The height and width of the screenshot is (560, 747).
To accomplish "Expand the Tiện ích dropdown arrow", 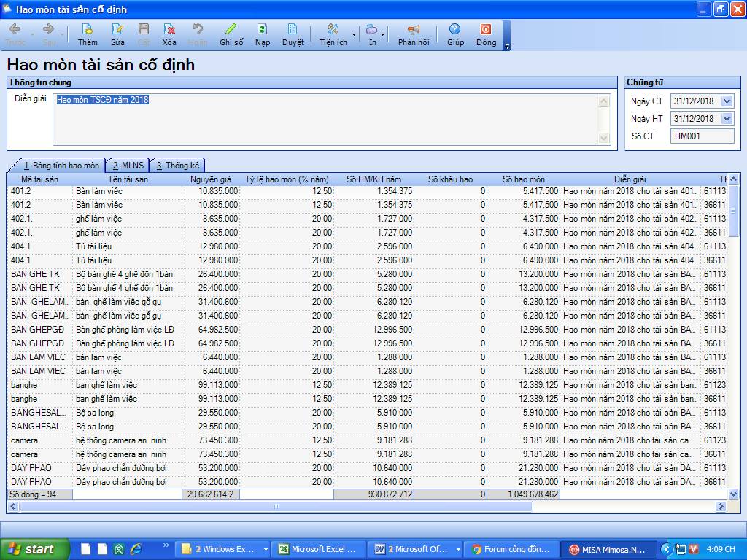I will (355, 34).
